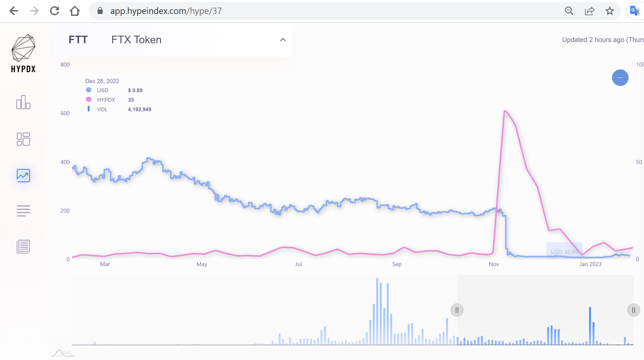
Task: Click the FTT ticker label
Action: coord(78,40)
